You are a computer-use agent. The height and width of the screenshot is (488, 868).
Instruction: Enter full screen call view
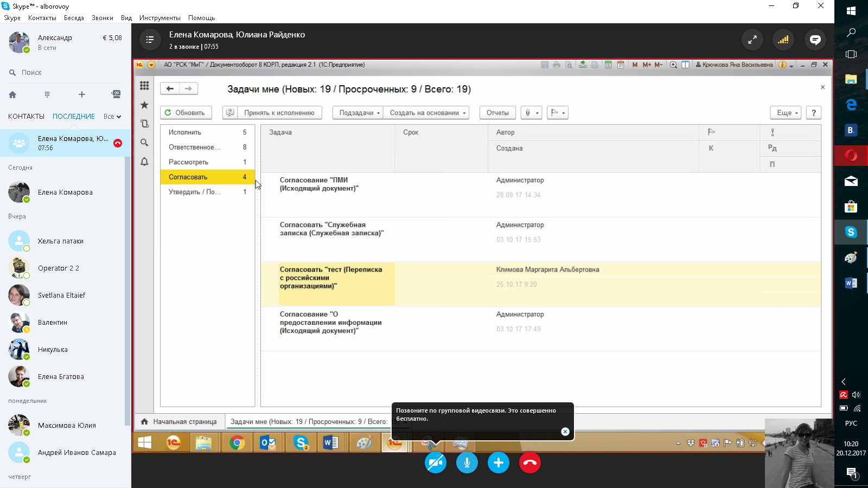pyautogui.click(x=752, y=40)
